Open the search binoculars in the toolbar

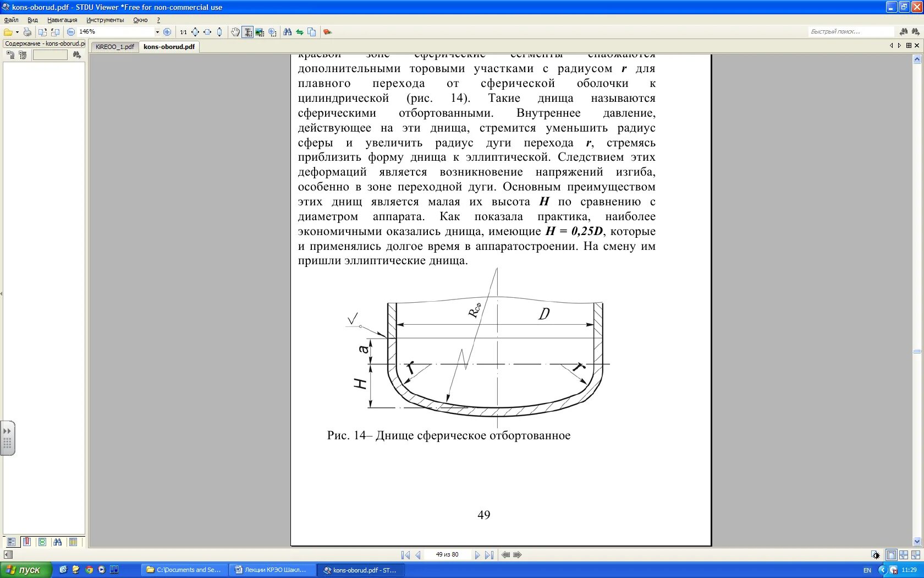[287, 32]
